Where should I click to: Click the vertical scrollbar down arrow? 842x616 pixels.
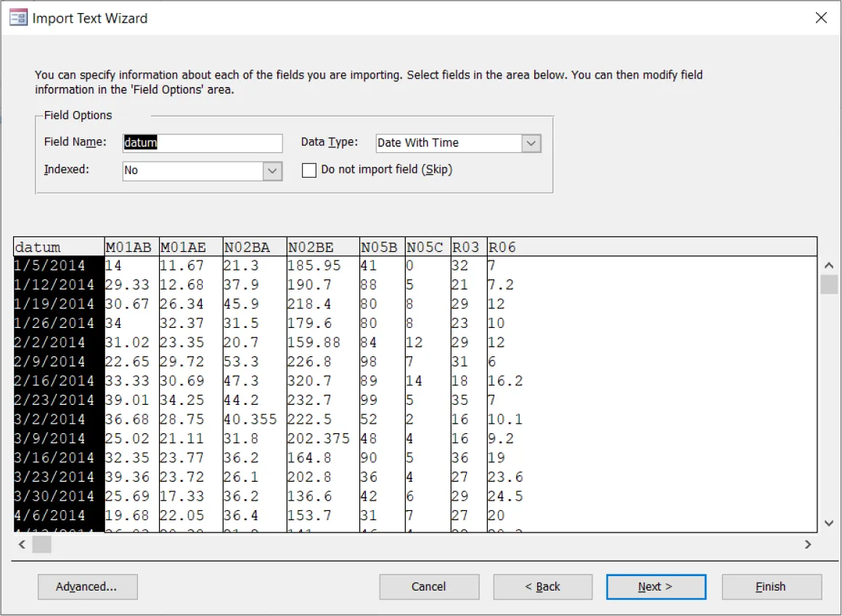[x=828, y=523]
